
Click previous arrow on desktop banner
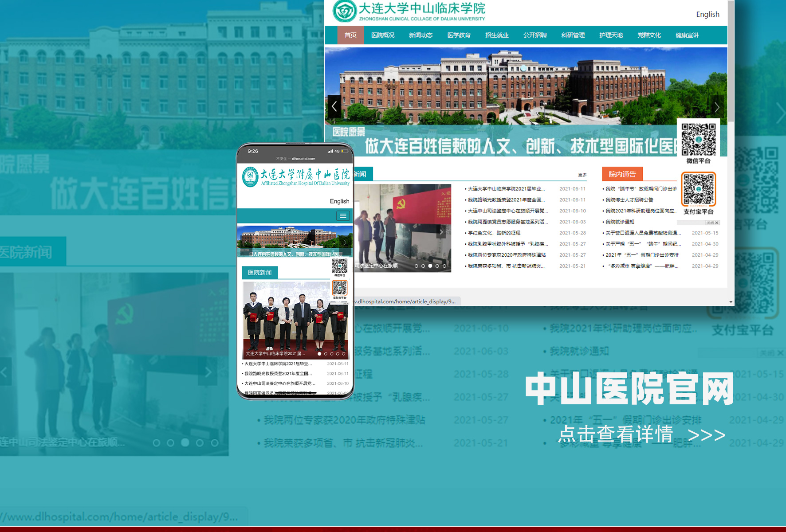coord(334,106)
